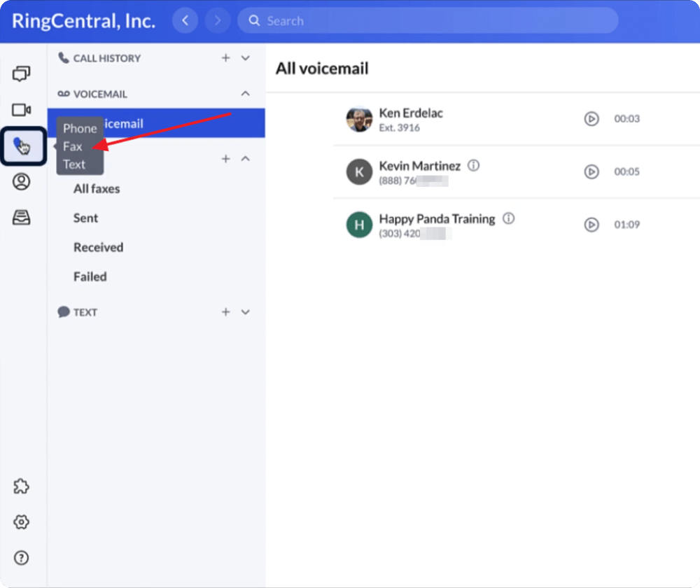Choose Text in the popup menu
The height and width of the screenshot is (588, 700).
tap(74, 164)
